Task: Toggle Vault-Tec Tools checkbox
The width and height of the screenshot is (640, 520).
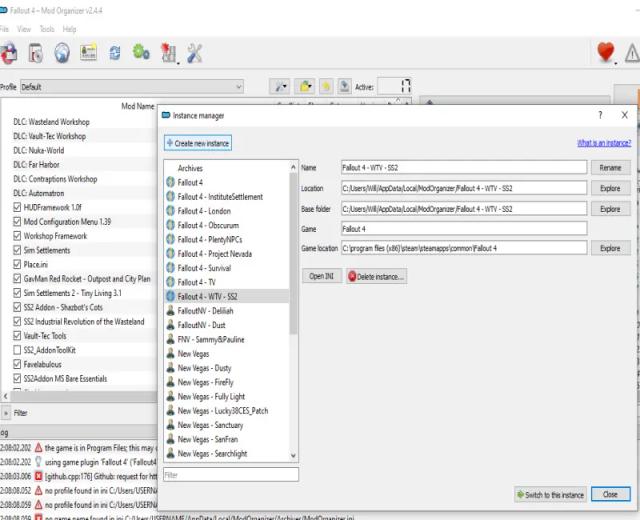Action: pyautogui.click(x=17, y=336)
